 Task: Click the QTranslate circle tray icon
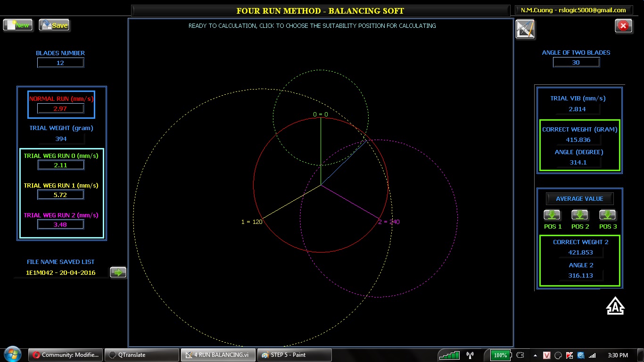[558, 355]
